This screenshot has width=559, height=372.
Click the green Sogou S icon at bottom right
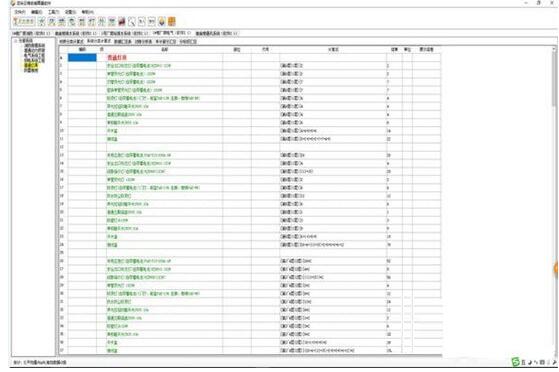(x=515, y=362)
